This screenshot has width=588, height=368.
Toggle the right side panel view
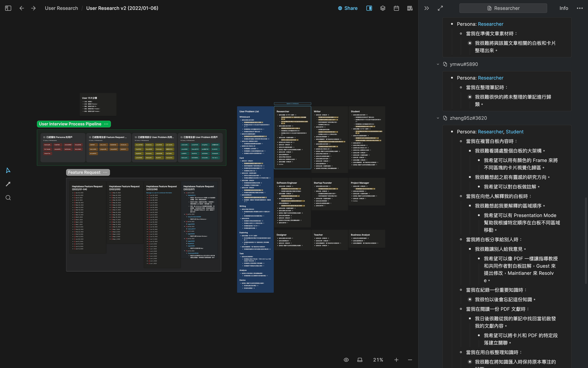coord(369,8)
